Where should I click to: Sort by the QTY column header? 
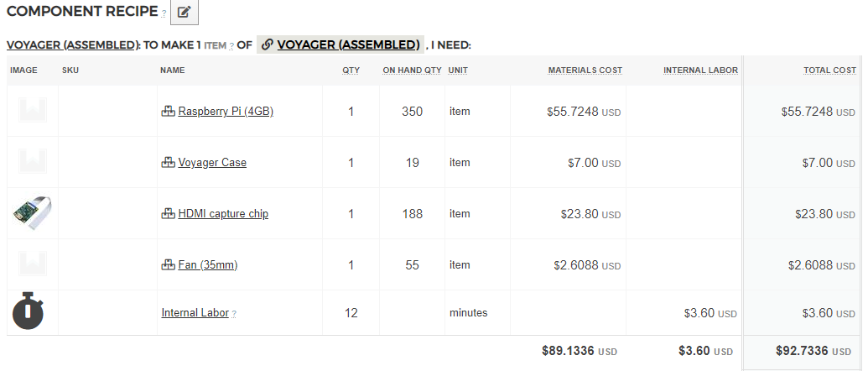pyautogui.click(x=351, y=71)
